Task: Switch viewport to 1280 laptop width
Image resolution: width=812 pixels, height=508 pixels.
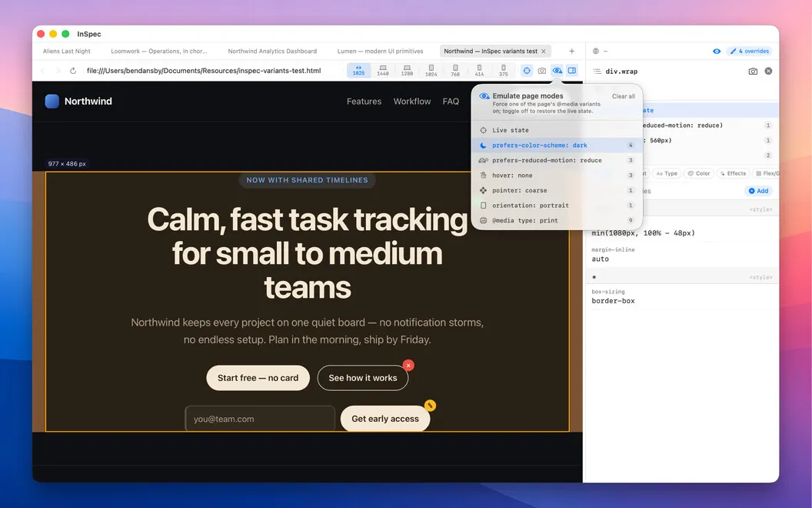Action: [407, 71]
